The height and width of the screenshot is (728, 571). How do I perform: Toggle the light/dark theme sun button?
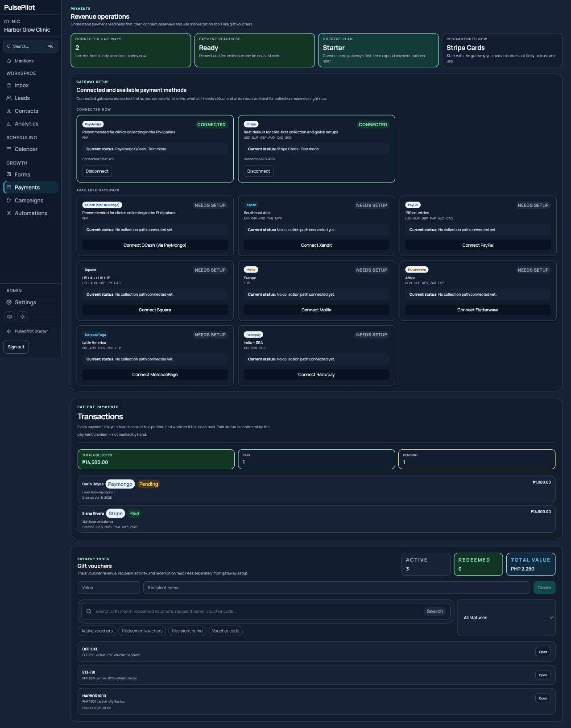[x=22, y=317]
